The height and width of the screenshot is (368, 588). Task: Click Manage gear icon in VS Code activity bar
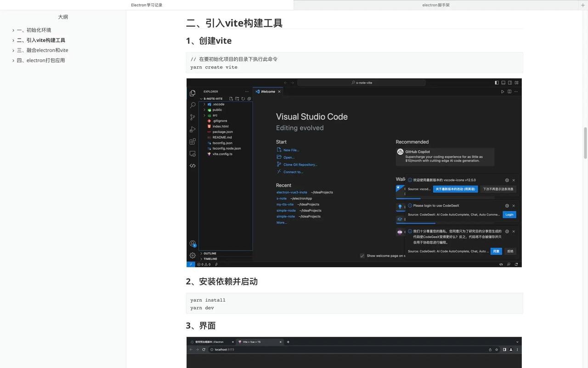coord(192,255)
